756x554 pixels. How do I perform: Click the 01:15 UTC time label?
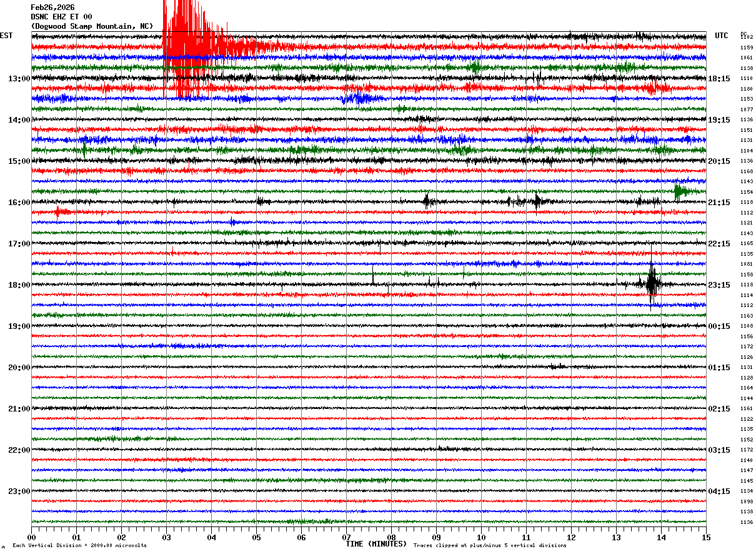(x=719, y=367)
